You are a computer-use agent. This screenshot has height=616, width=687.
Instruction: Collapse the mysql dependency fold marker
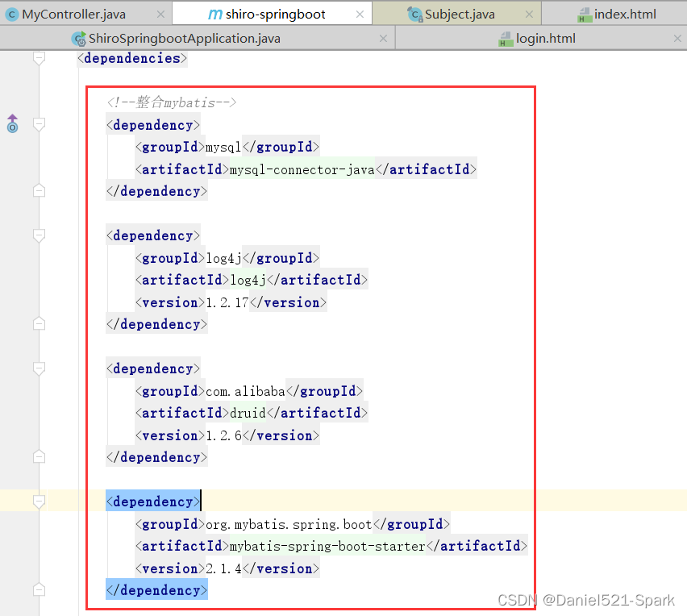click(x=39, y=125)
